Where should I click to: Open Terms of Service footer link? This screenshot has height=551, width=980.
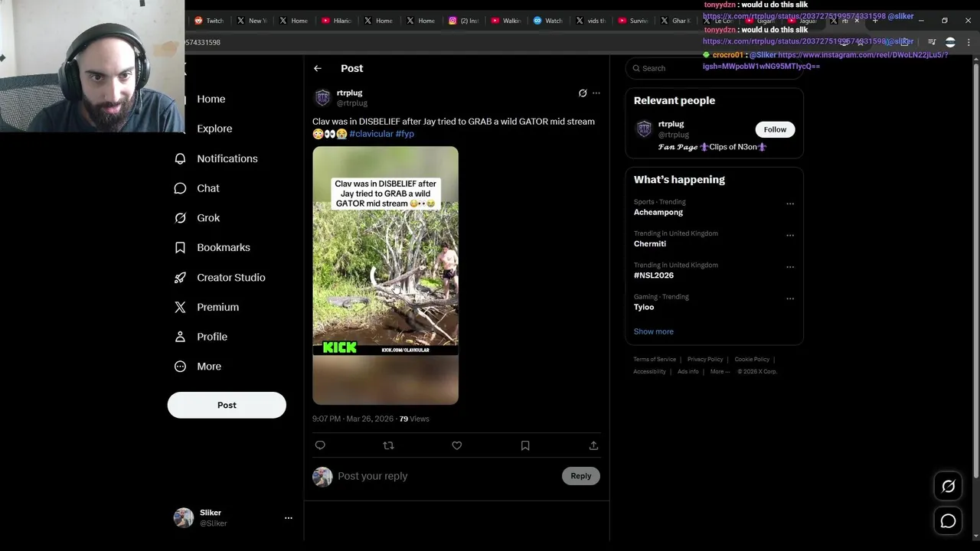[x=655, y=360]
